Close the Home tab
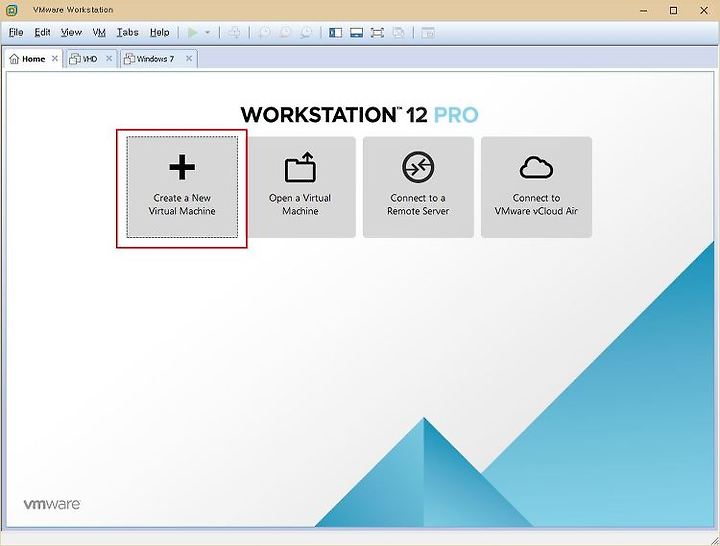 click(x=55, y=58)
